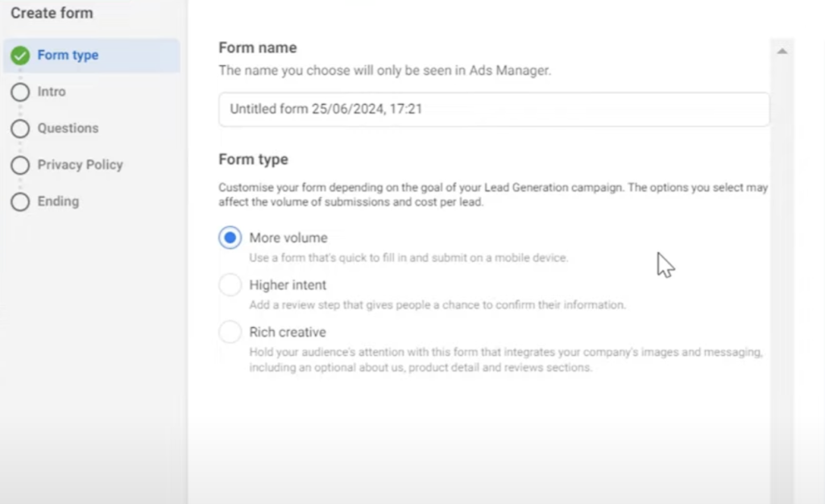Click the Rich creative option title
This screenshot has height=504, width=825.
coord(288,332)
